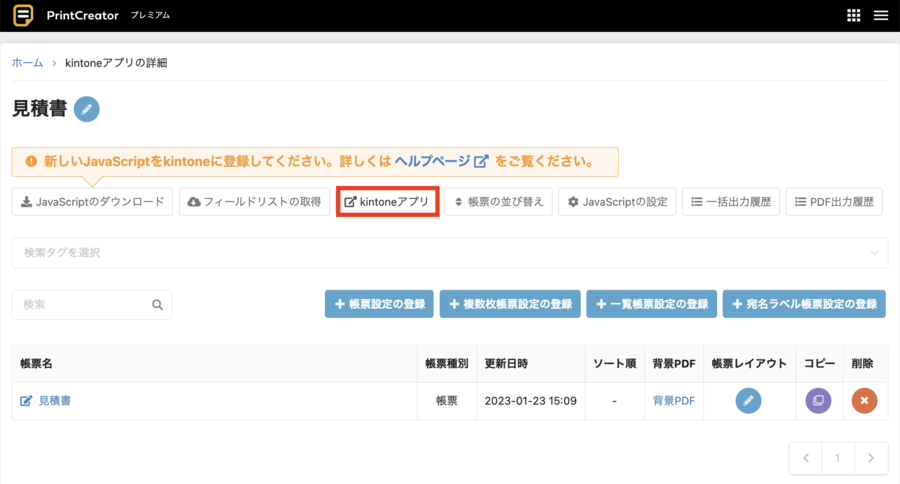Open the kintoneアプリ button
This screenshot has width=900, height=484.
(x=387, y=202)
